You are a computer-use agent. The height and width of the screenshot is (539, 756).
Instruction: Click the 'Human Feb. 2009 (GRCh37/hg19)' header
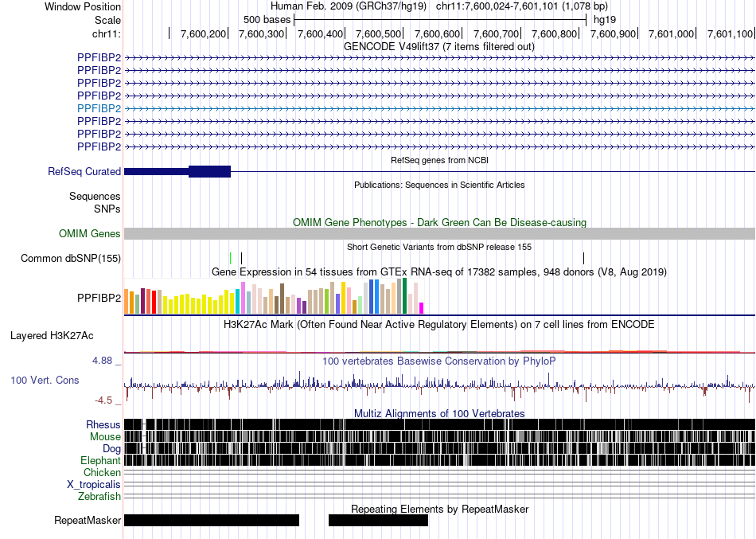pyautogui.click(x=349, y=6)
